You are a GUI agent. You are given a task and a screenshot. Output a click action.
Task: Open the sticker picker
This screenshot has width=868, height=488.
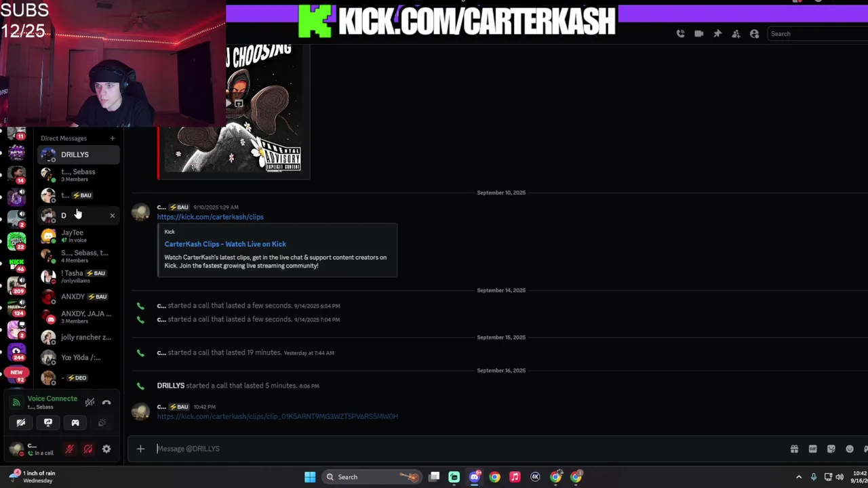click(831, 449)
